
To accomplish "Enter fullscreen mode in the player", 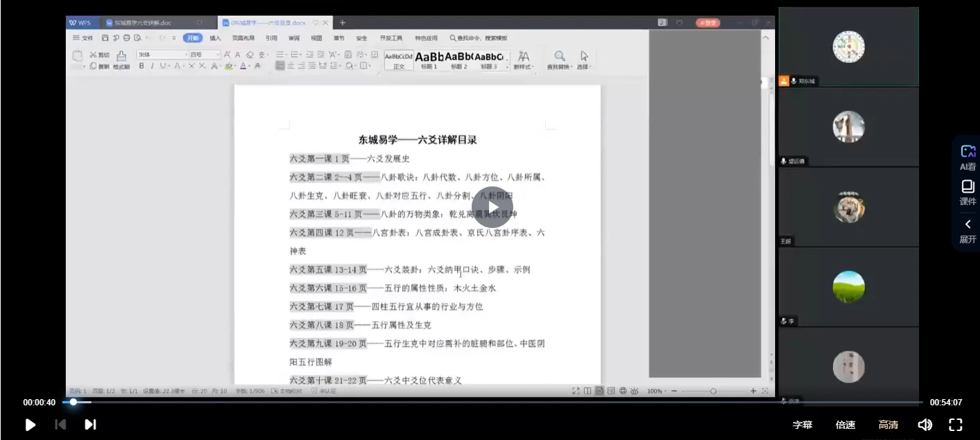I will (x=955, y=425).
